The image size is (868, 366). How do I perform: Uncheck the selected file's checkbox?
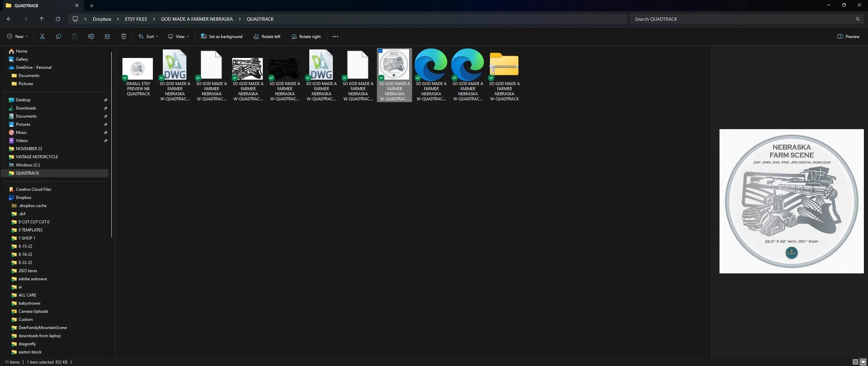coord(381,51)
